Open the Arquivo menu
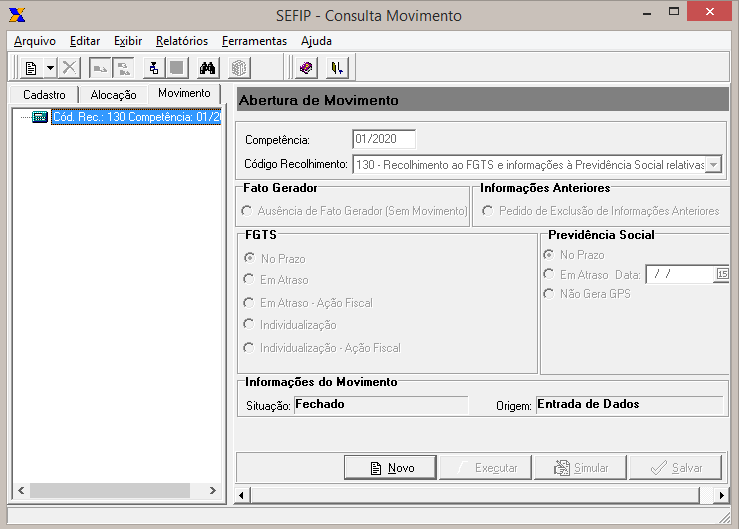739x529 pixels. pyautogui.click(x=34, y=41)
